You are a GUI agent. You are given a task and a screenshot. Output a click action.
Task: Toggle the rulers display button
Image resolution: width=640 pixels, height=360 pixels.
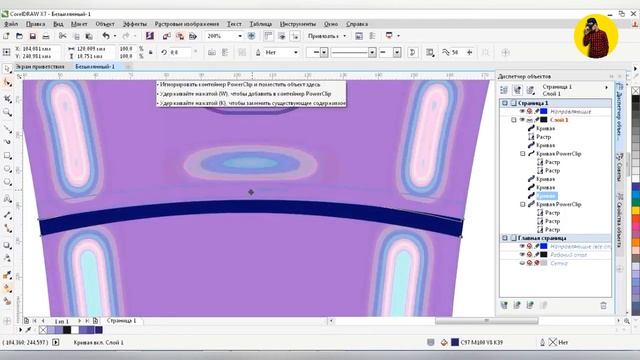click(268, 36)
